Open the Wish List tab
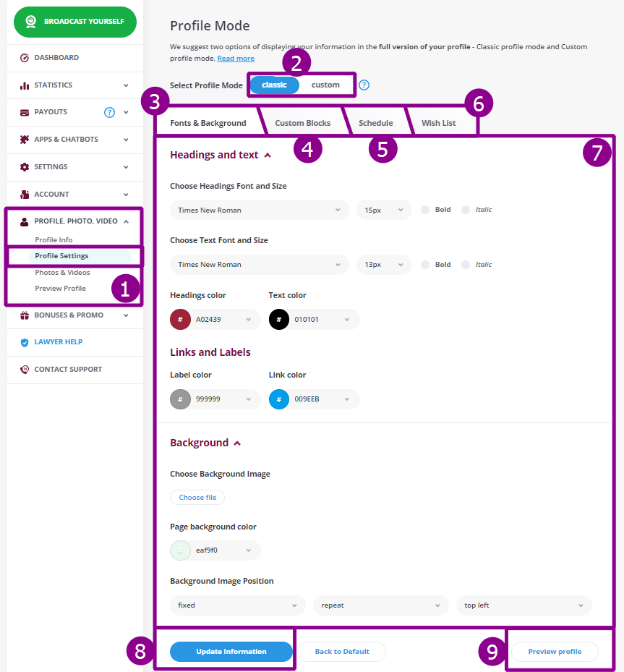624x672 pixels. point(438,123)
